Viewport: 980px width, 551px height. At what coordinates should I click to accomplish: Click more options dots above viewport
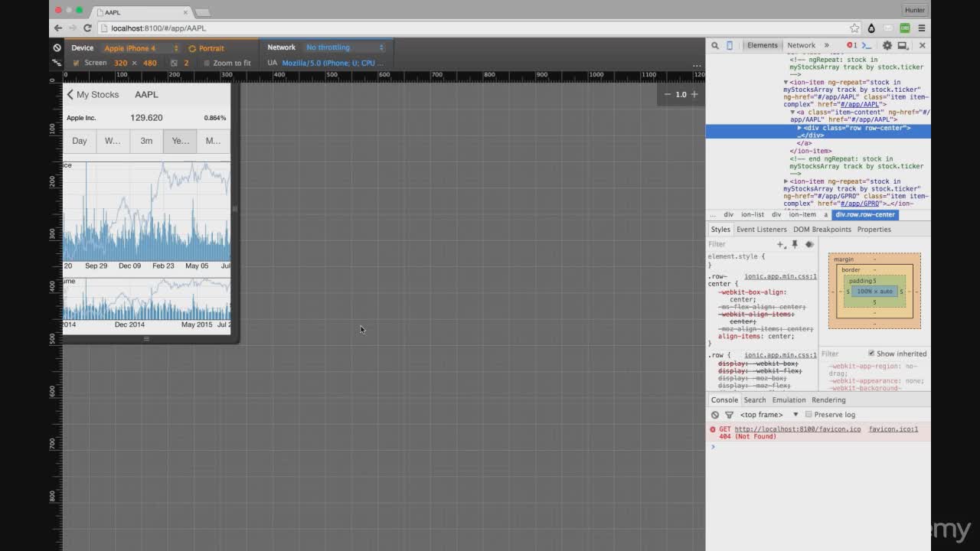click(x=697, y=65)
